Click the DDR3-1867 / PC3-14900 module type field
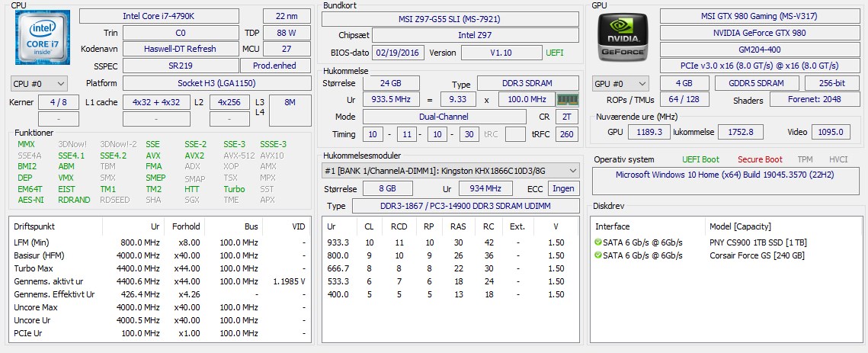This screenshot has height=353, width=868. pyautogui.click(x=465, y=206)
